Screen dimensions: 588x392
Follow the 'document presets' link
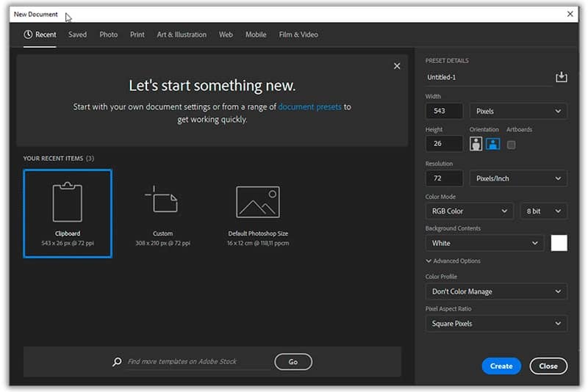[x=309, y=106]
